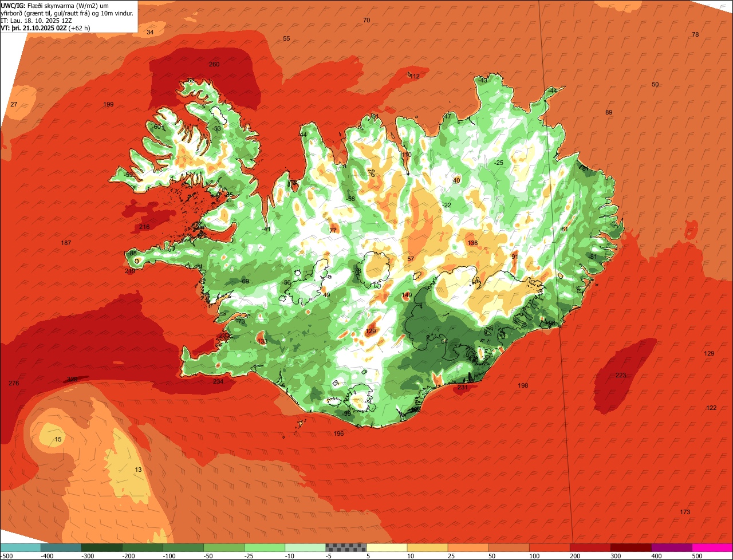733x560 pixels.
Task: Click the legend label -100
Action: tap(169, 556)
